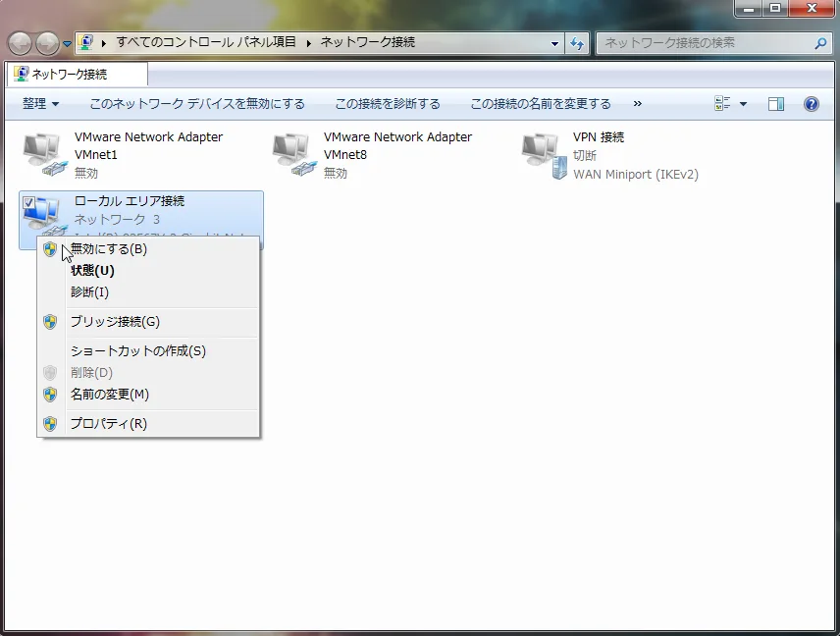Choose 診断(I) menu entry
840x636 pixels.
pyautogui.click(x=148, y=292)
